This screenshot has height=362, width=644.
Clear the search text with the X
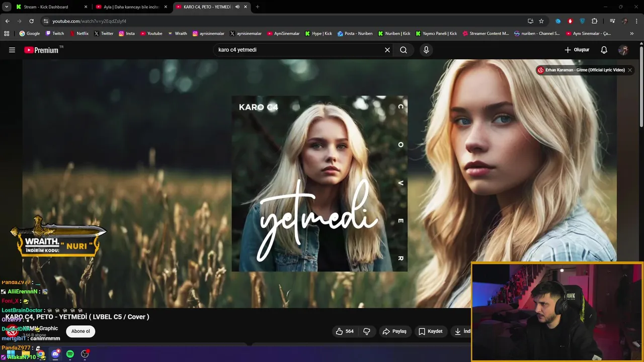point(387,50)
